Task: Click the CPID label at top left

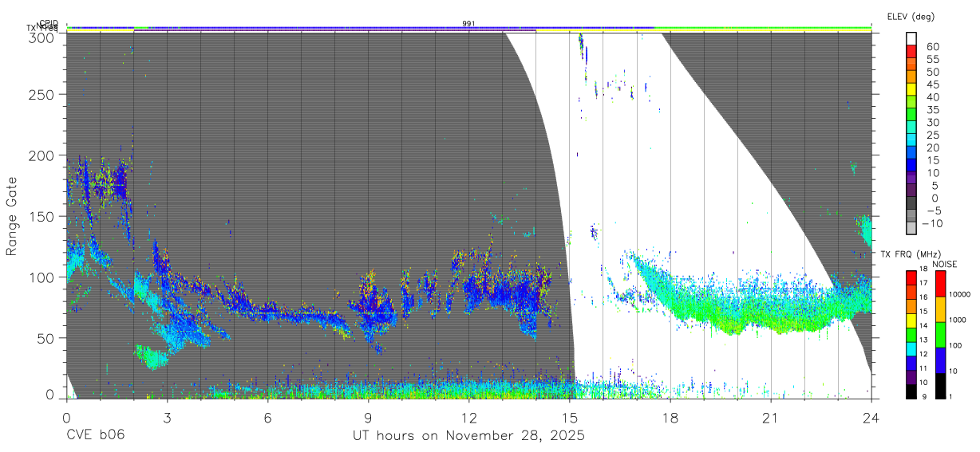Action: (x=49, y=23)
